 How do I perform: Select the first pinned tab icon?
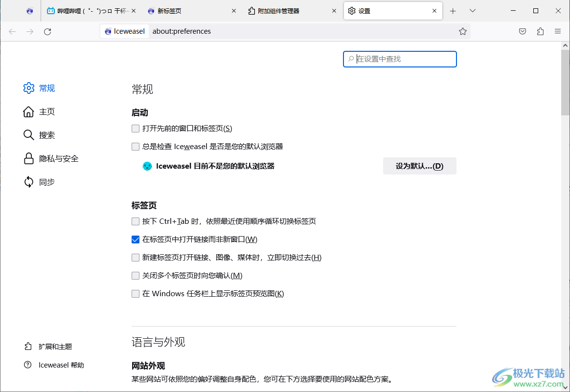(30, 11)
